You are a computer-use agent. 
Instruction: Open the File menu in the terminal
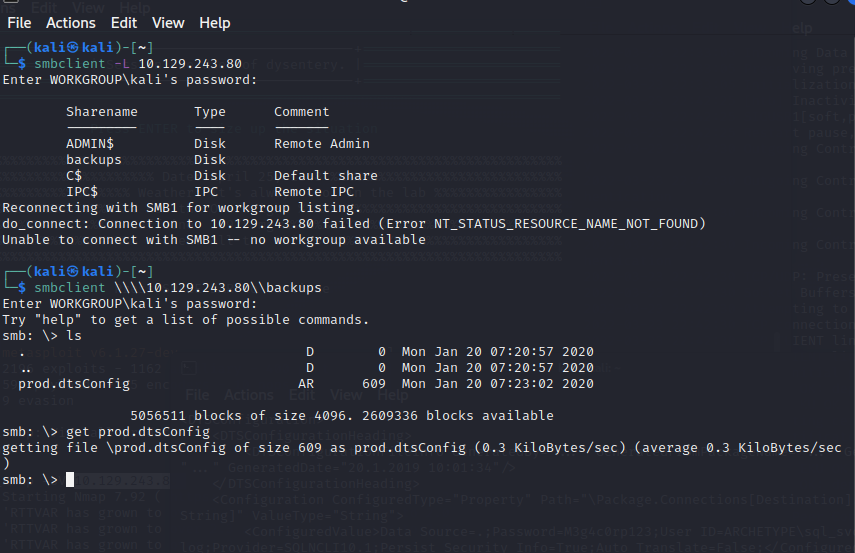point(19,22)
